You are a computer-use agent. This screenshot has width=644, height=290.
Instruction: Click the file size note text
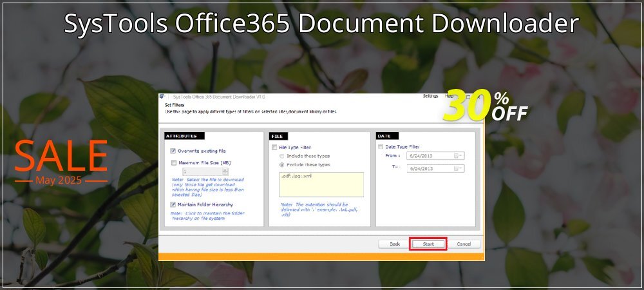(x=208, y=188)
